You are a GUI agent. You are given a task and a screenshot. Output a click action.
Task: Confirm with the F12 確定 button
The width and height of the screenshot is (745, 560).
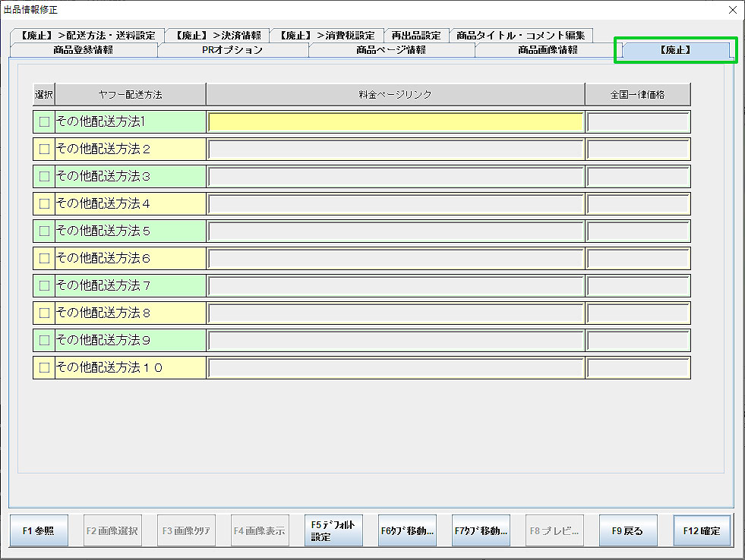[702, 530]
